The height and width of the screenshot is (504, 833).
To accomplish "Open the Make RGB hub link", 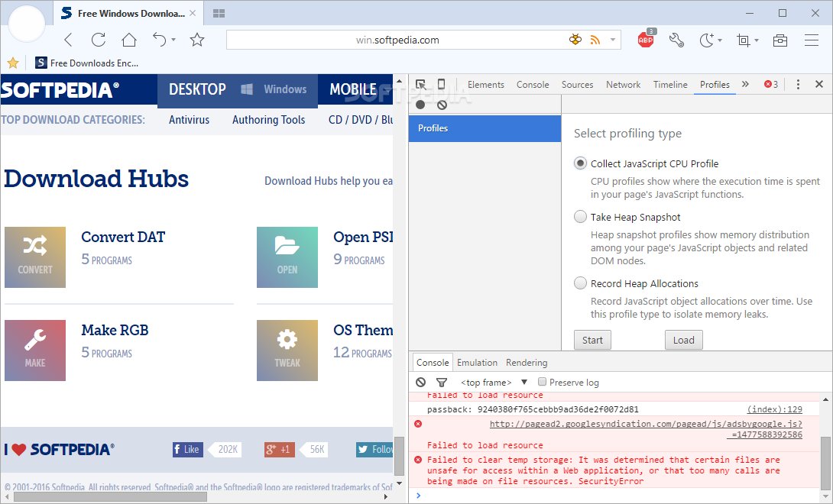I will pos(115,330).
